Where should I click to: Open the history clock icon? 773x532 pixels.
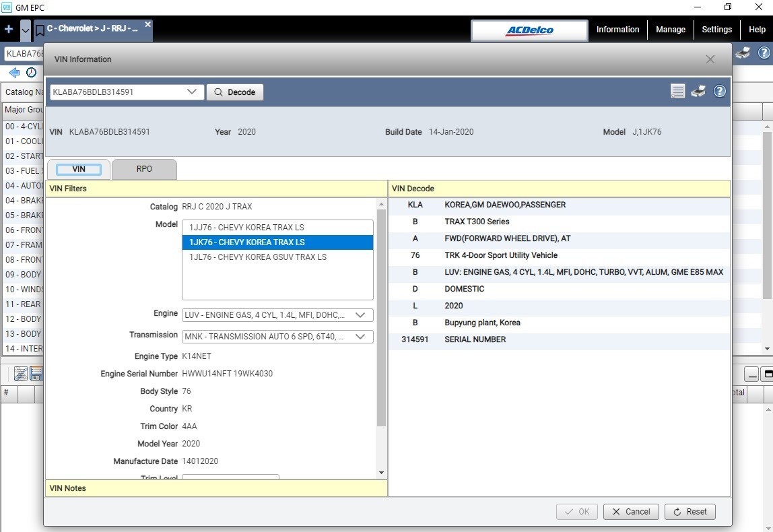(31, 73)
